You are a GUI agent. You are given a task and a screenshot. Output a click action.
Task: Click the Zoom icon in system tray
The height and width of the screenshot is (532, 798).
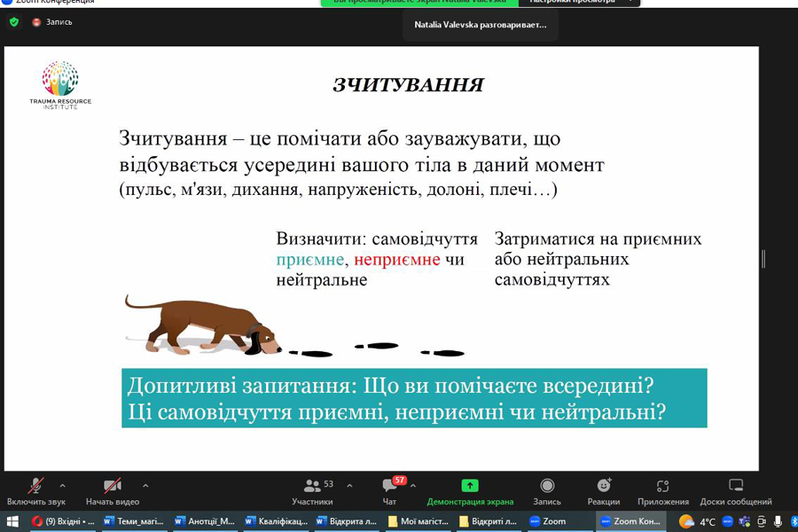click(728, 521)
